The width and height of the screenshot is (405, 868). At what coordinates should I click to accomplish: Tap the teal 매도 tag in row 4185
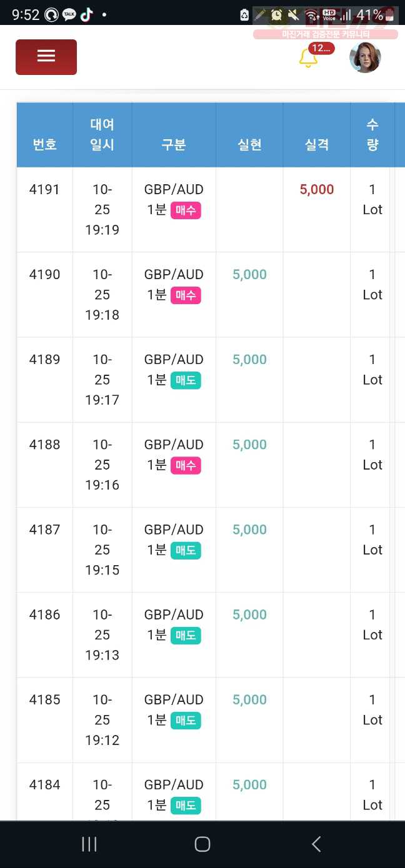coord(186,721)
